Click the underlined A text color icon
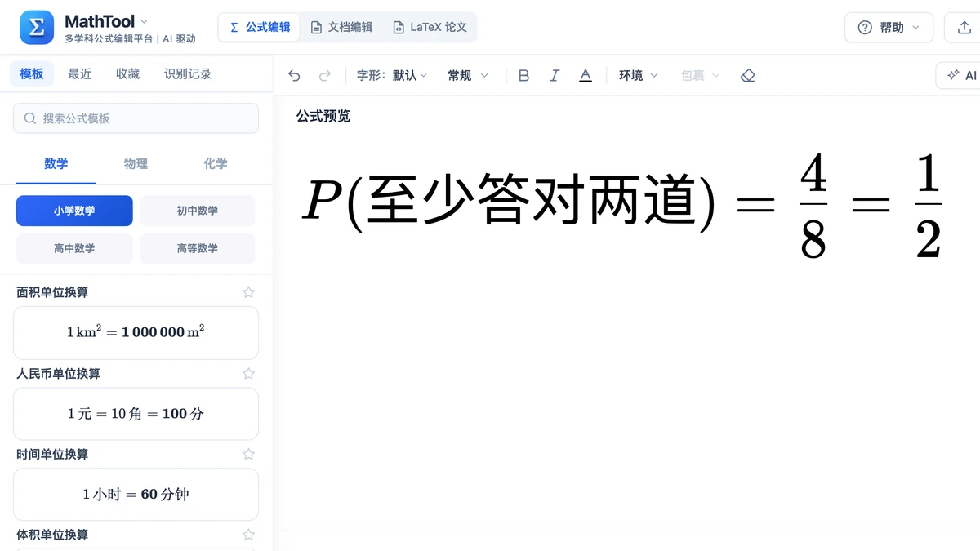 (x=586, y=75)
